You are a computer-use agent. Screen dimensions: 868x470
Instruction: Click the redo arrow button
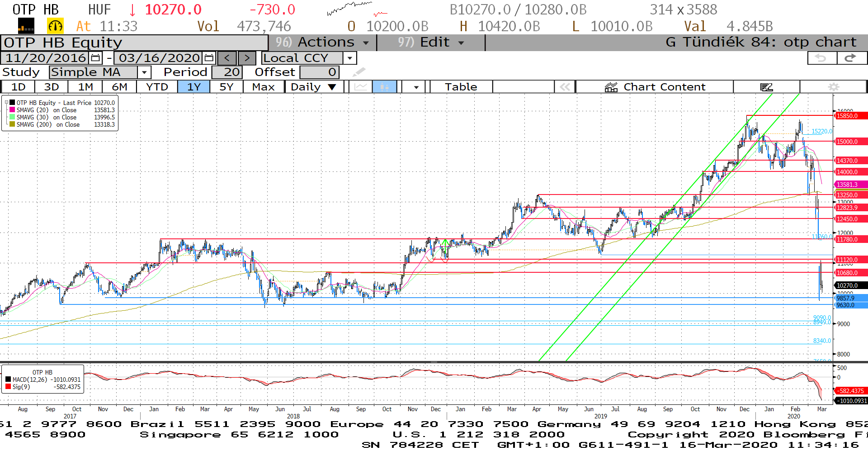click(x=851, y=58)
